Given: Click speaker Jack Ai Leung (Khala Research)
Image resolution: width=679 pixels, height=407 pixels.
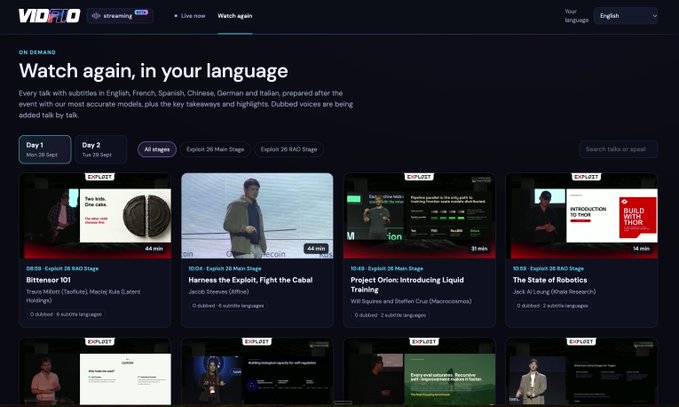Looking at the screenshot, I should coord(554,292).
